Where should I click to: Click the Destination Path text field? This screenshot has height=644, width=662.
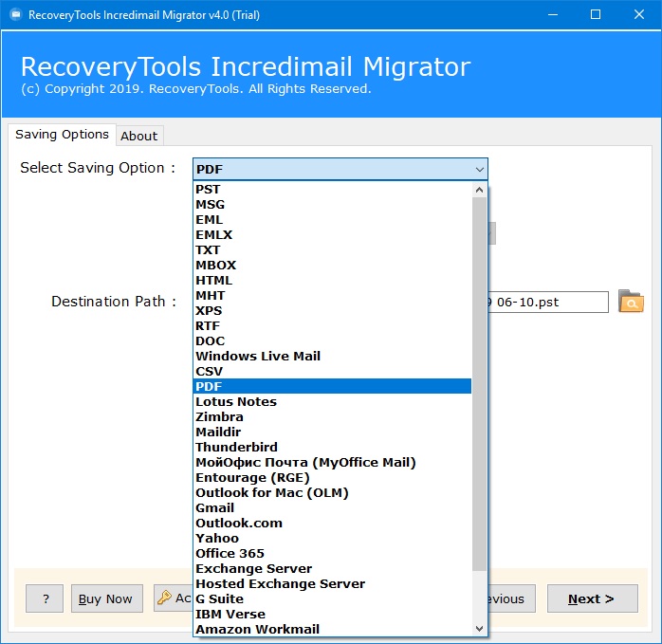point(548,302)
